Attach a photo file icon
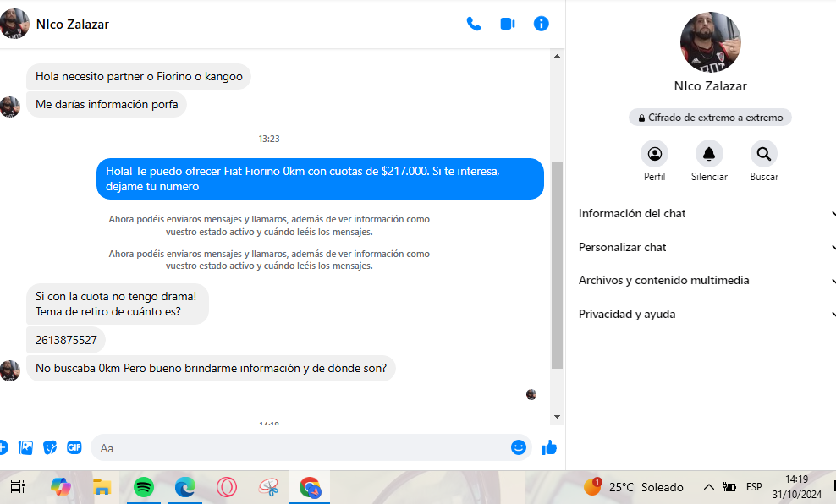Image resolution: width=836 pixels, height=504 pixels. pos(25,447)
